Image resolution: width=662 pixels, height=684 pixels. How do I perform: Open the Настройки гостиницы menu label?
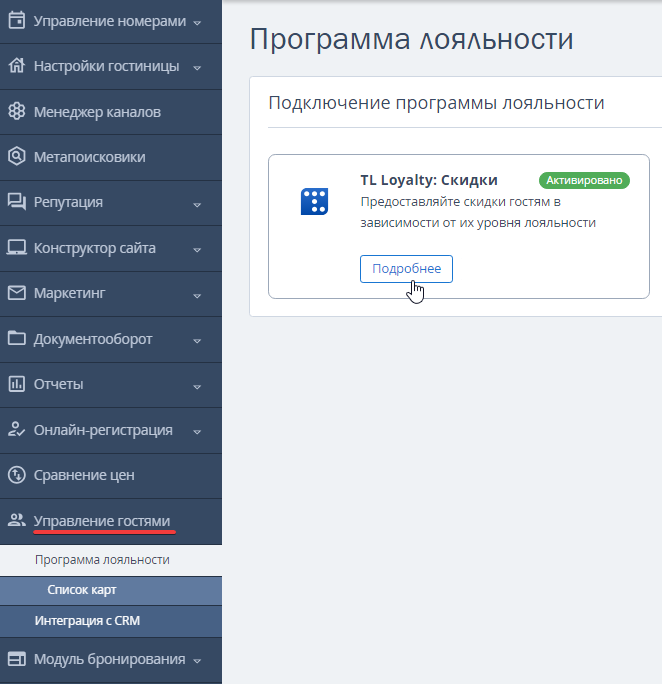tap(106, 66)
